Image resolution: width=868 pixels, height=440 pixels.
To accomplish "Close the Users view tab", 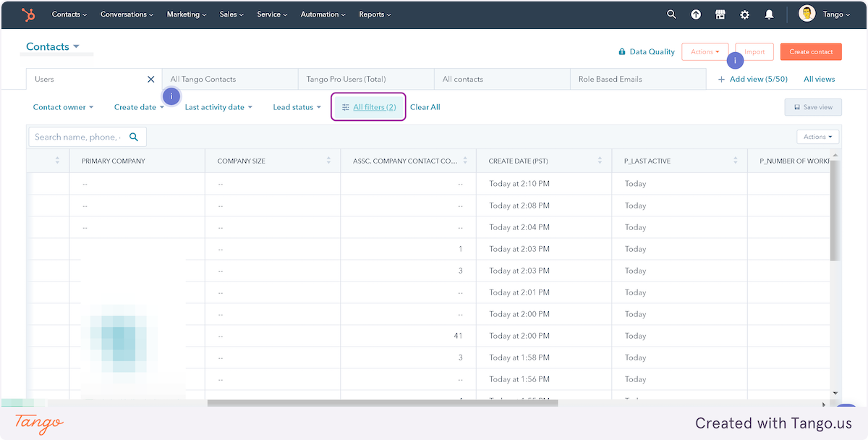I will [x=151, y=79].
